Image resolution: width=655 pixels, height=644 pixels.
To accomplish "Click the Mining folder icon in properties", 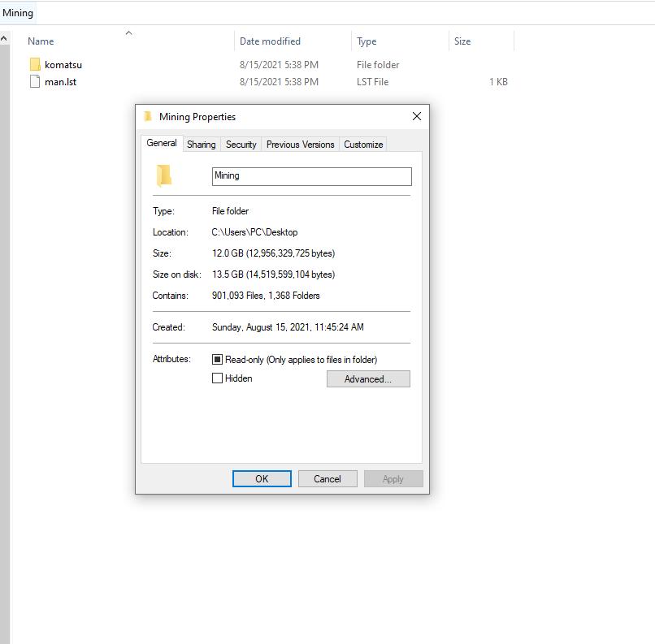I will [x=164, y=175].
